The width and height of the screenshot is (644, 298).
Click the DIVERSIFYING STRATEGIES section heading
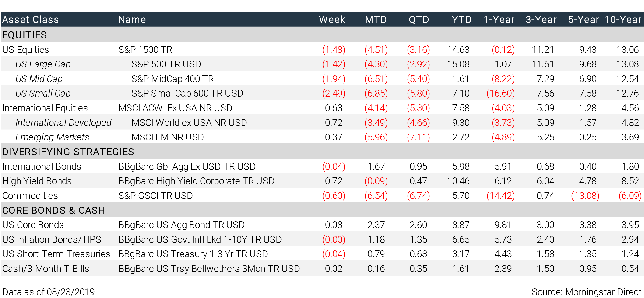tap(68, 152)
